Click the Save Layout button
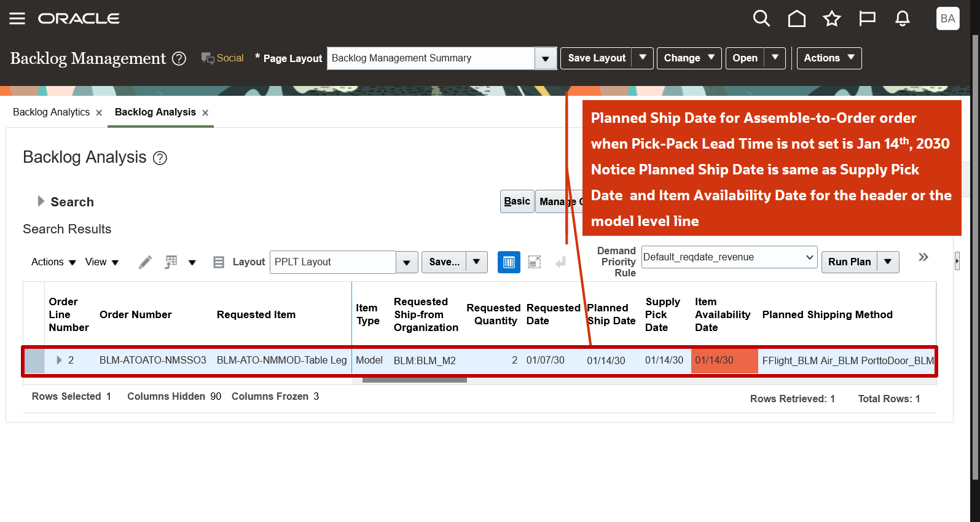This screenshot has height=522, width=980. point(597,58)
